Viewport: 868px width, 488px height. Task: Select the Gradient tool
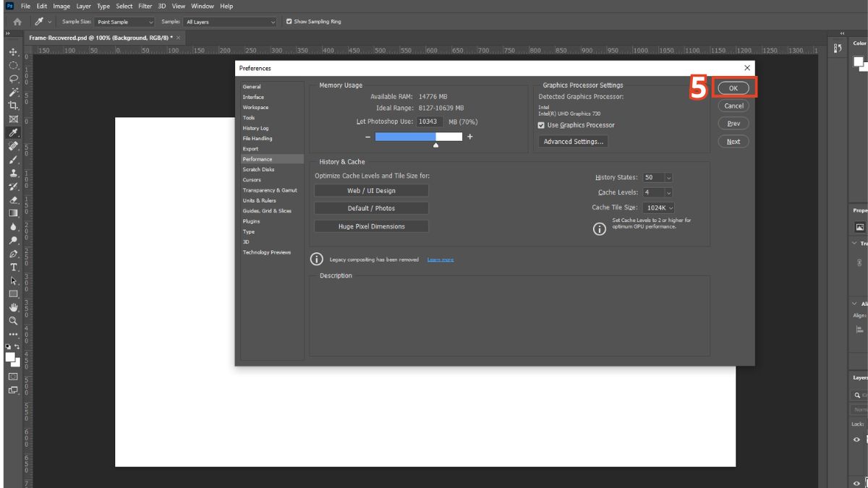click(x=13, y=213)
